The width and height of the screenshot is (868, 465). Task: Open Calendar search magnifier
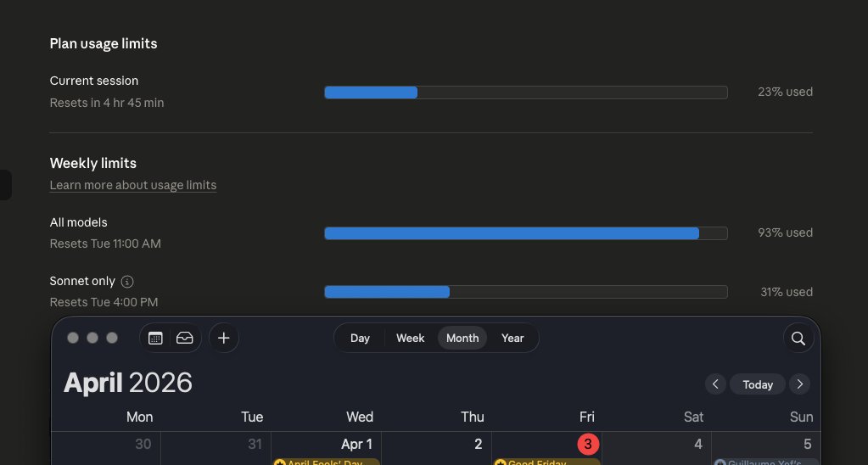pyautogui.click(x=798, y=339)
